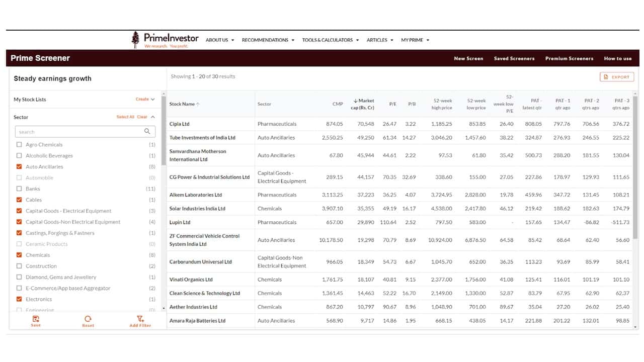
Task: Open the Cipla Ltd stock row
Action: 399,124
